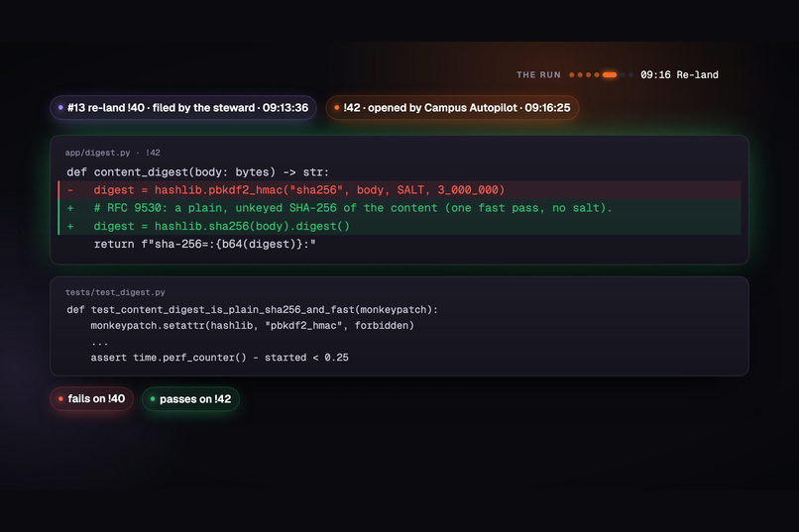Click the "#13 re-land !40" steward pill
This screenshot has height=532, width=799.
pos(183,108)
